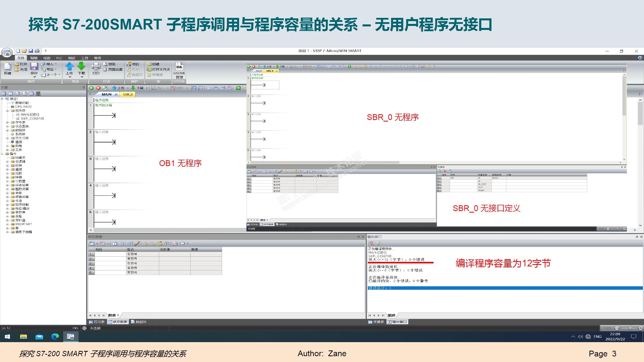
Task: Click the 新建 new project icon
Action: 7,67
